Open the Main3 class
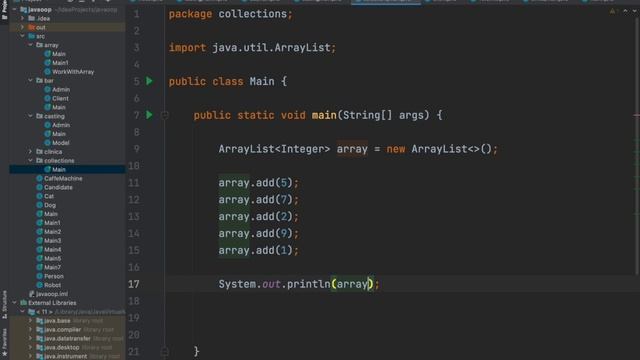Viewport: 640px width, 360px height. tap(52, 241)
